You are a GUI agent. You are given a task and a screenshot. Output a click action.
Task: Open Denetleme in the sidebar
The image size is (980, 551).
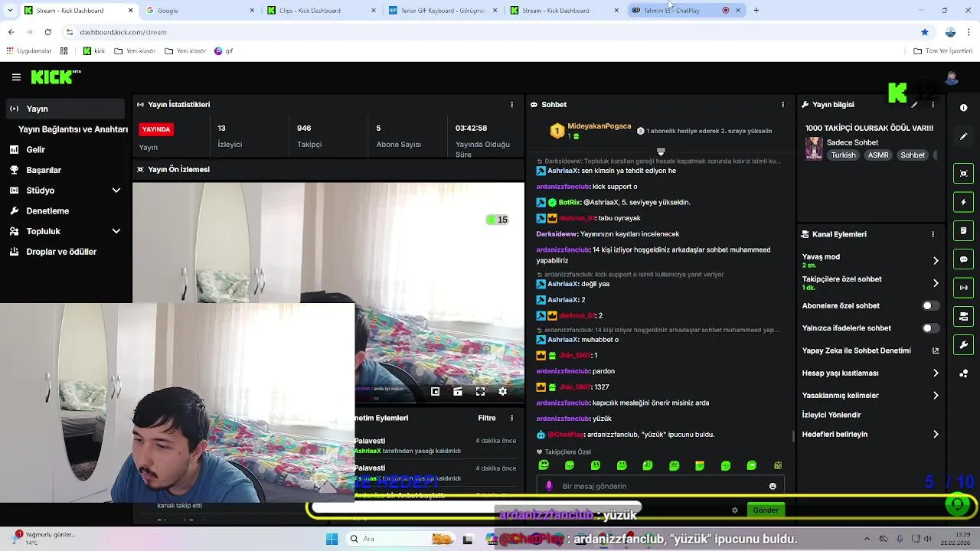coord(65,211)
